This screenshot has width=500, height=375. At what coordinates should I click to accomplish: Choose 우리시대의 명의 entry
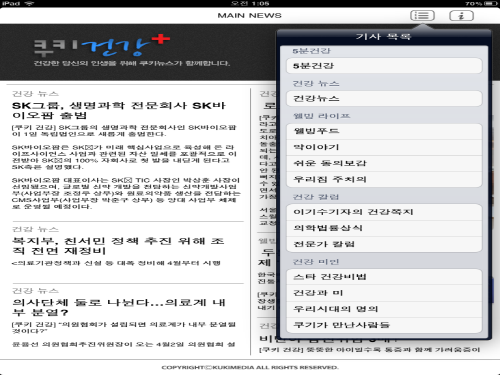[384, 309]
